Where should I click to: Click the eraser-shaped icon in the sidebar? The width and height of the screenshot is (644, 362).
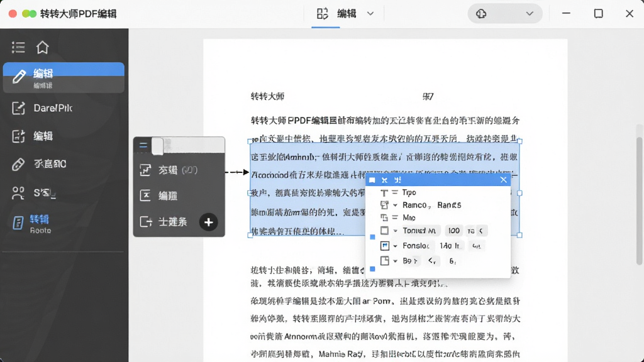[18, 164]
